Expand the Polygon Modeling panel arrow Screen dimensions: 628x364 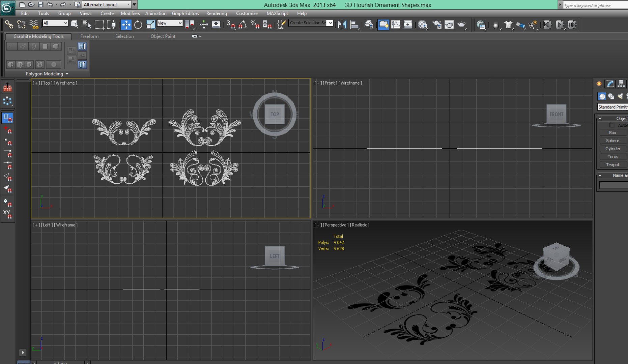click(x=67, y=74)
